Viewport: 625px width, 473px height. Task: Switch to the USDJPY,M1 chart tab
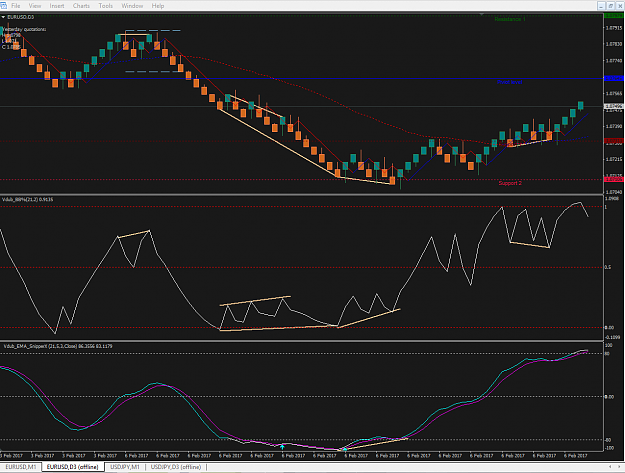pos(125,467)
